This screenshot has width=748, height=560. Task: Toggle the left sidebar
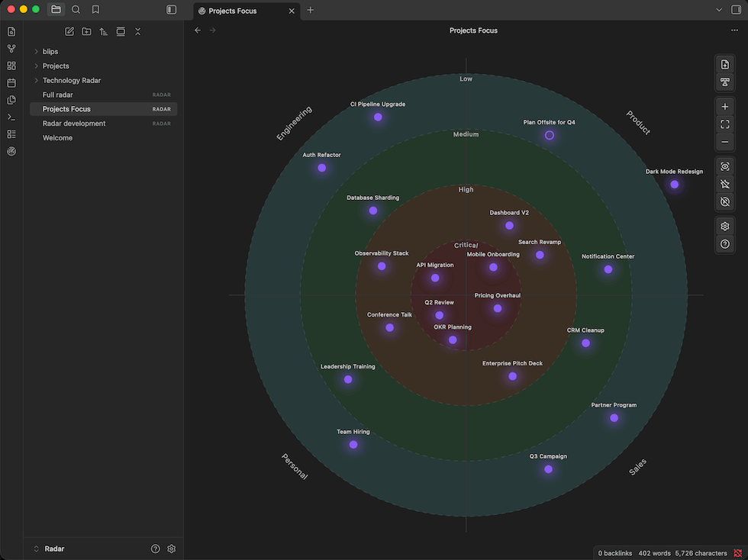pyautogui.click(x=171, y=10)
